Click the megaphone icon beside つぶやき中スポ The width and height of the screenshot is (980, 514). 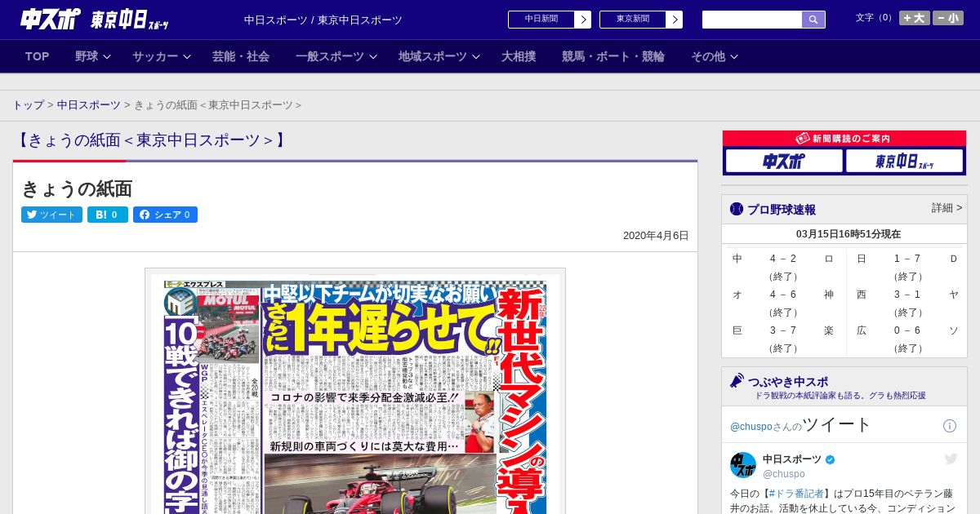pyautogui.click(x=737, y=380)
